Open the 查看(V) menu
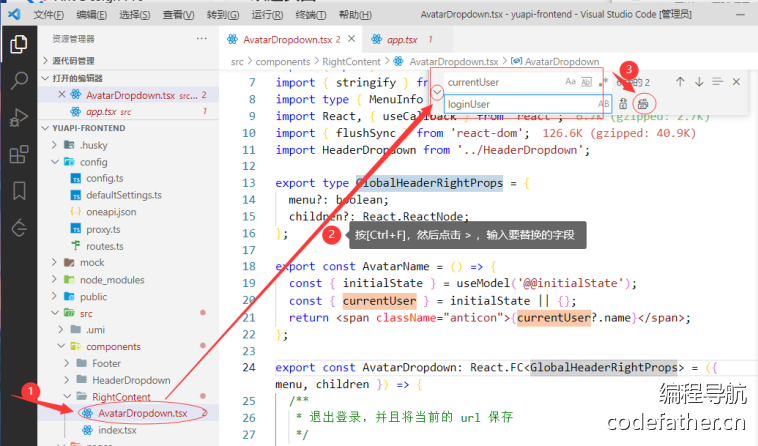Viewport: 758px width, 446px height. 178,14
